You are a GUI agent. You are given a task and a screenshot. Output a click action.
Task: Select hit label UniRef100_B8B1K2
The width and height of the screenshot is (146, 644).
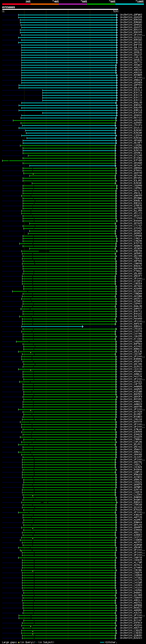click(131, 326)
